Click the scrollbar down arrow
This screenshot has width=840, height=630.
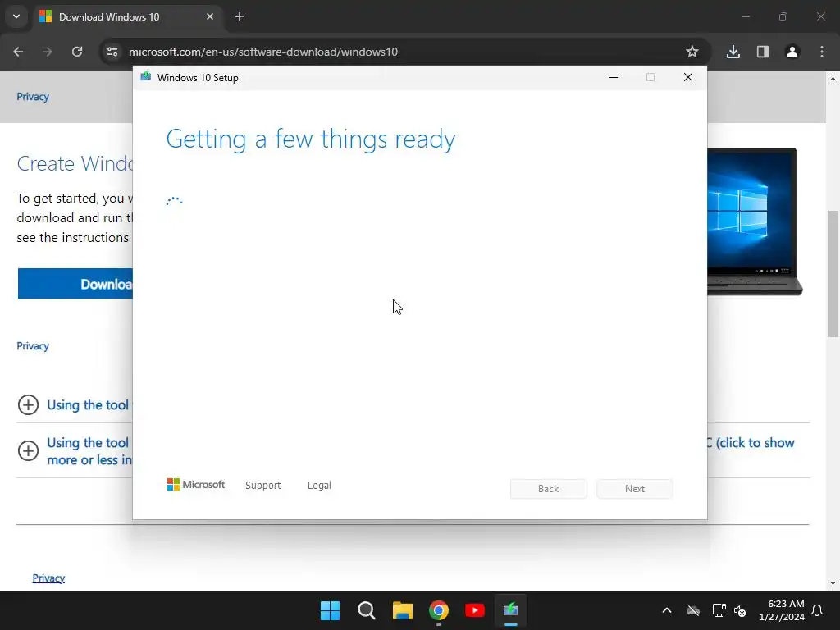coord(833,583)
